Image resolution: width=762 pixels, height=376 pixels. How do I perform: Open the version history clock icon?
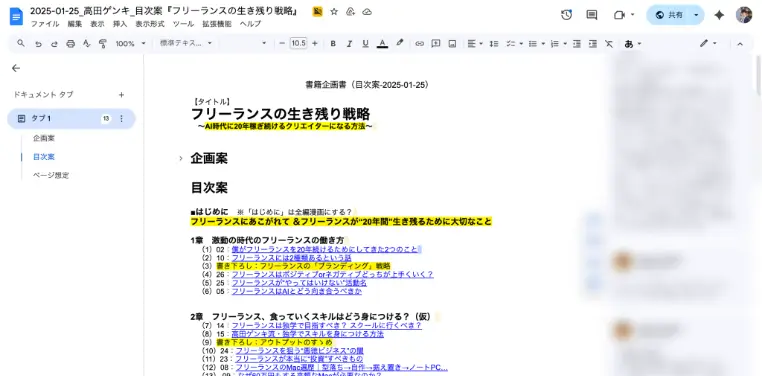pyautogui.click(x=566, y=15)
